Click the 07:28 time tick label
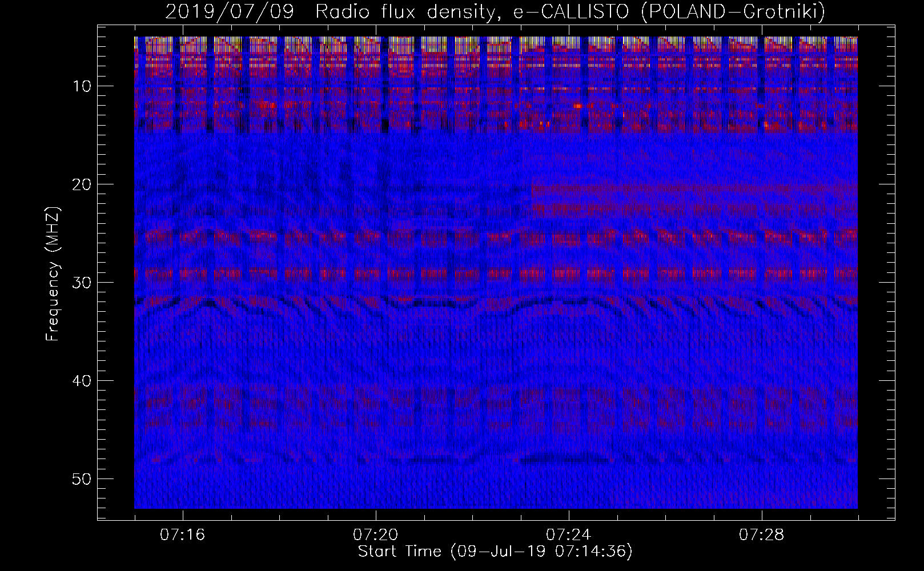 coord(762,535)
